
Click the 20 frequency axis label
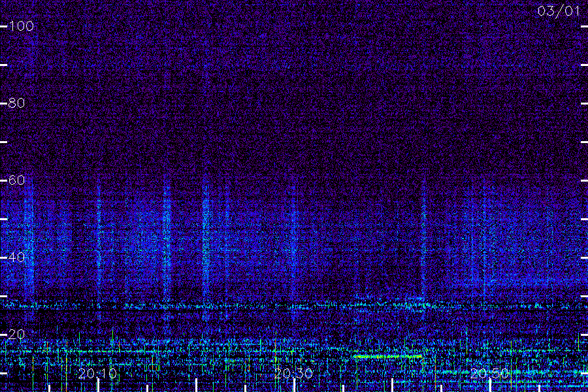16,335
